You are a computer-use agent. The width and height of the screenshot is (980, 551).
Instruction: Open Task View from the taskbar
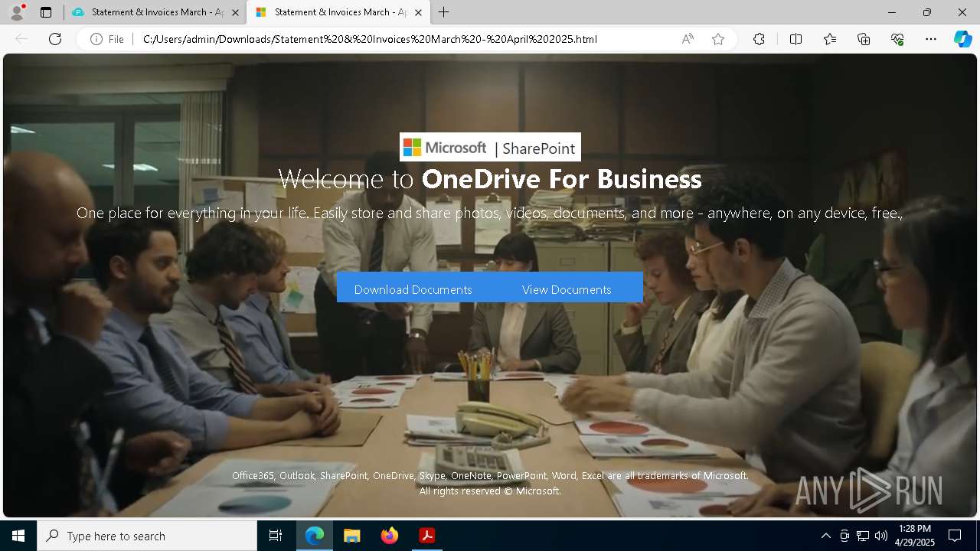(276, 536)
